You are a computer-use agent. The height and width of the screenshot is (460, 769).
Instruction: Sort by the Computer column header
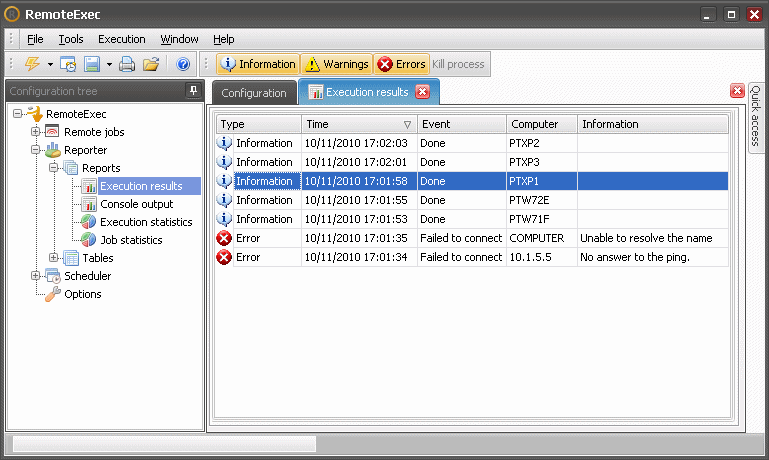[541, 124]
